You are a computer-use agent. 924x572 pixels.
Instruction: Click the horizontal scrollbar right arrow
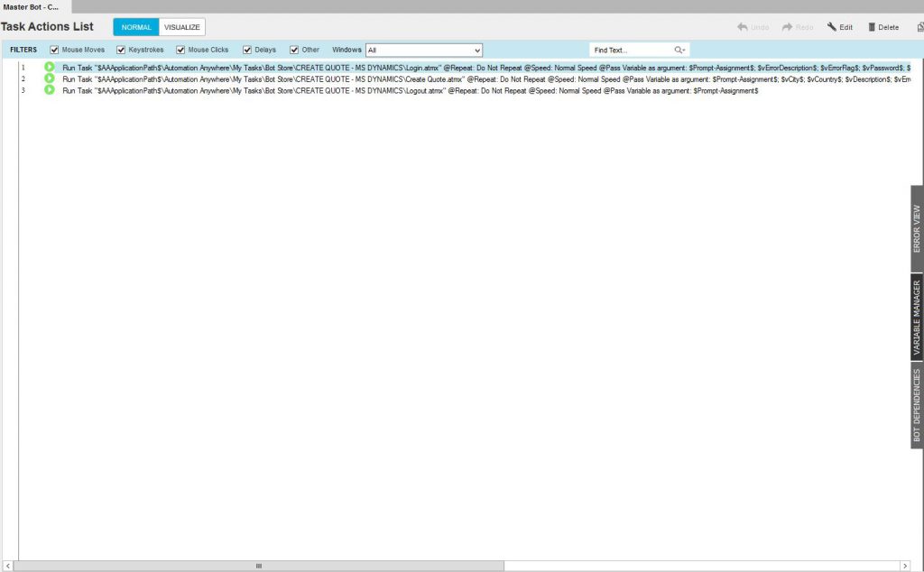coord(905,566)
